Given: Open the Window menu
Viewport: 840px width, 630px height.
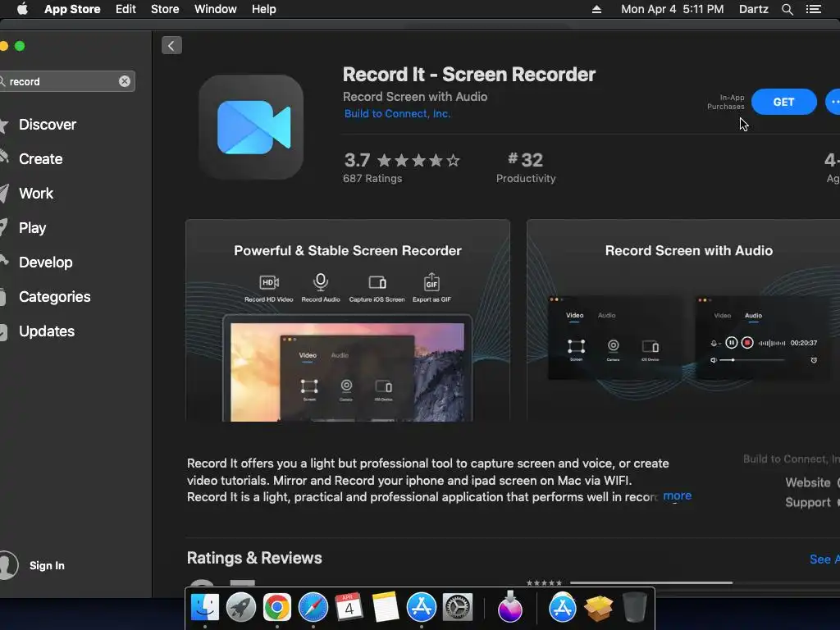Looking at the screenshot, I should (216, 9).
